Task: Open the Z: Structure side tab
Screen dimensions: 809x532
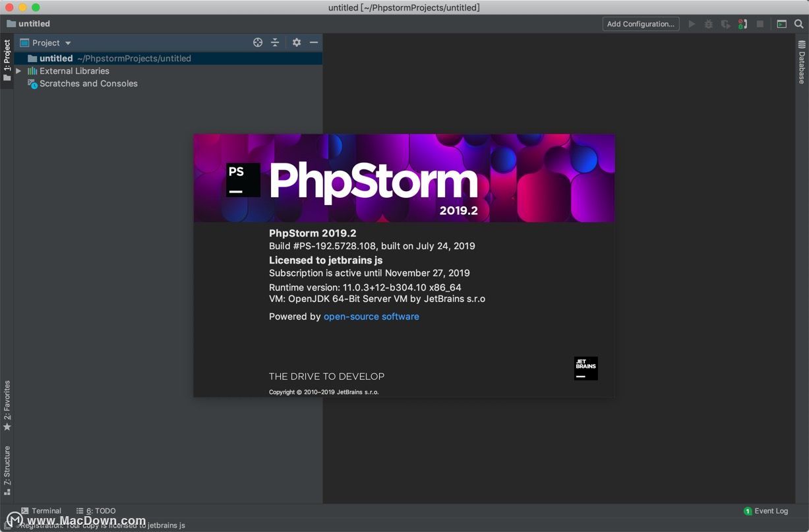Action: [7, 471]
